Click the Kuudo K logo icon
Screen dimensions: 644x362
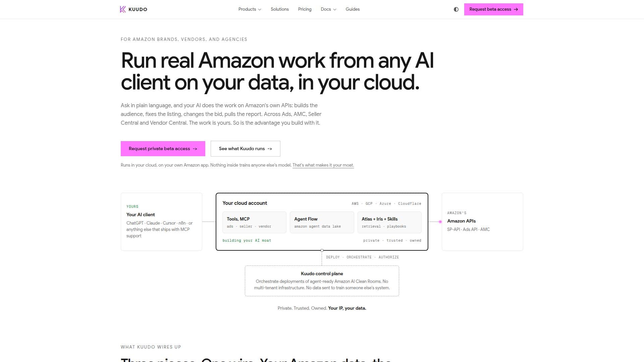[123, 9]
